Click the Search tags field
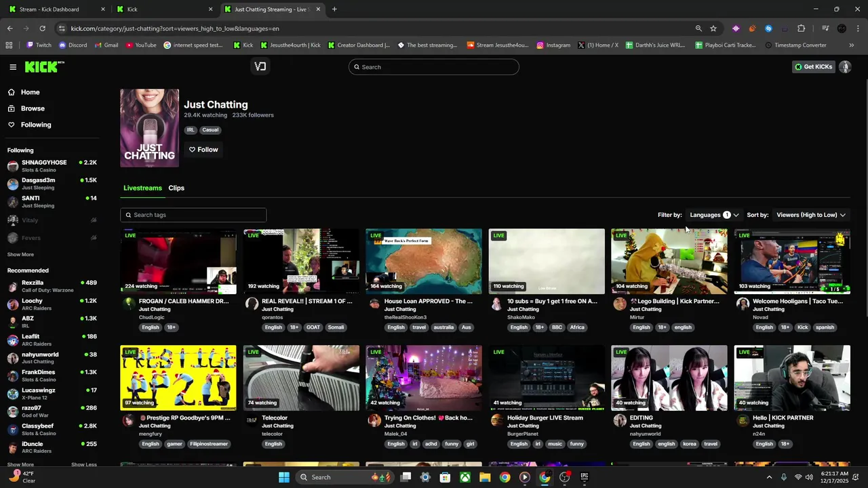The image size is (868, 488). coord(193,215)
